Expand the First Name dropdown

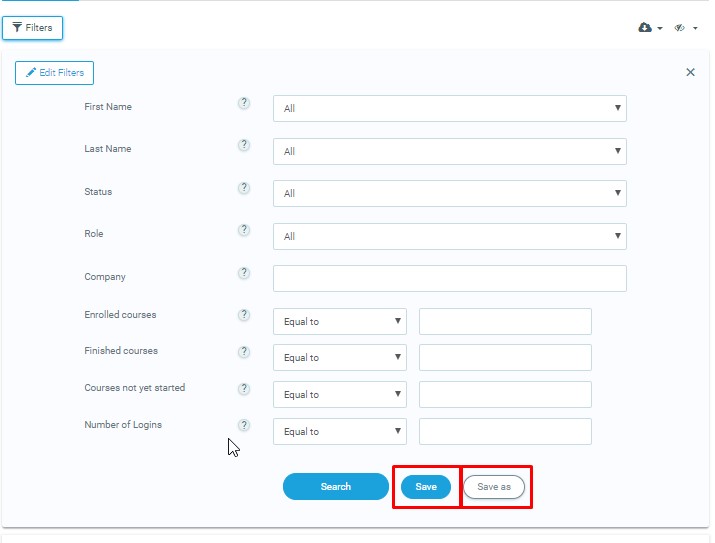click(x=449, y=108)
